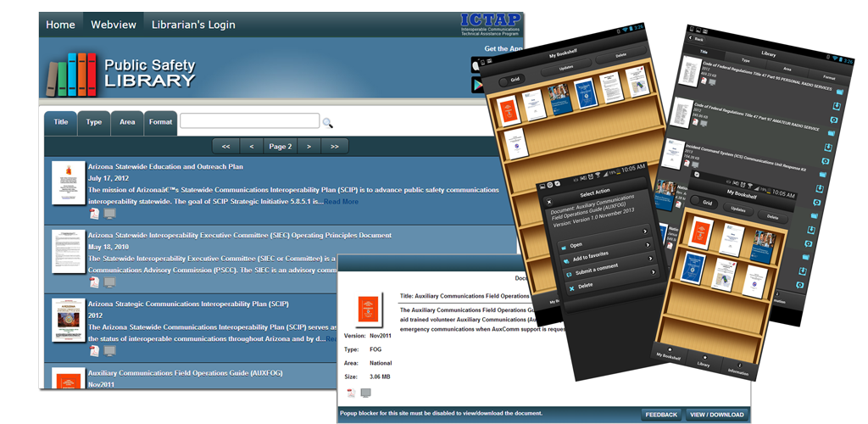Tap My Bookshelf tab at the small phone bottom
868x424 pixels.
(x=669, y=354)
